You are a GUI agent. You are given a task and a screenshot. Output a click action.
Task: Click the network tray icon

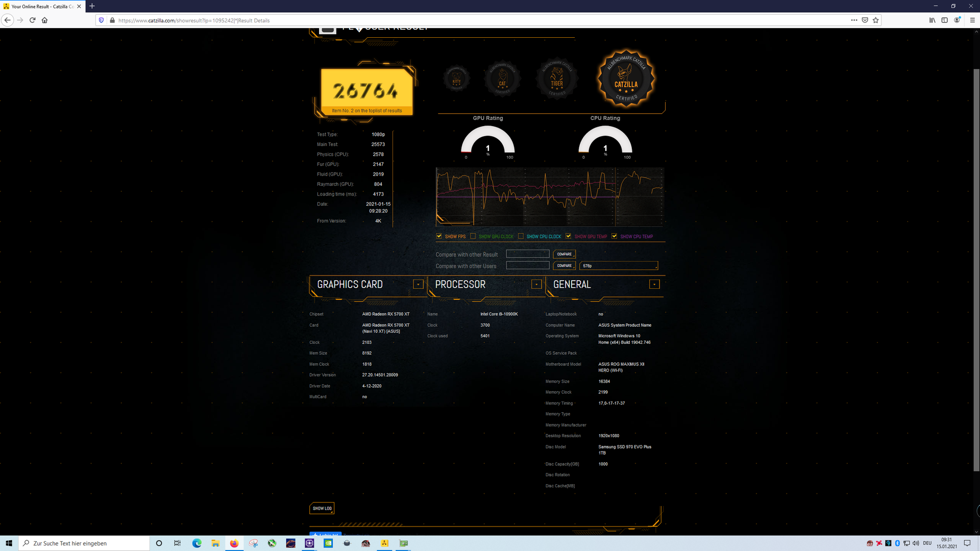[906, 543]
